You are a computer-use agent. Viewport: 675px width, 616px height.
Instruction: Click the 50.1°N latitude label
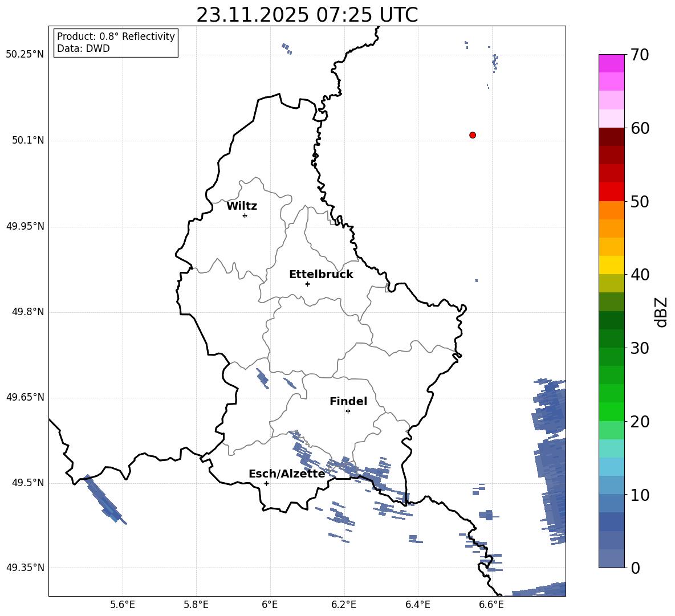coord(27,141)
